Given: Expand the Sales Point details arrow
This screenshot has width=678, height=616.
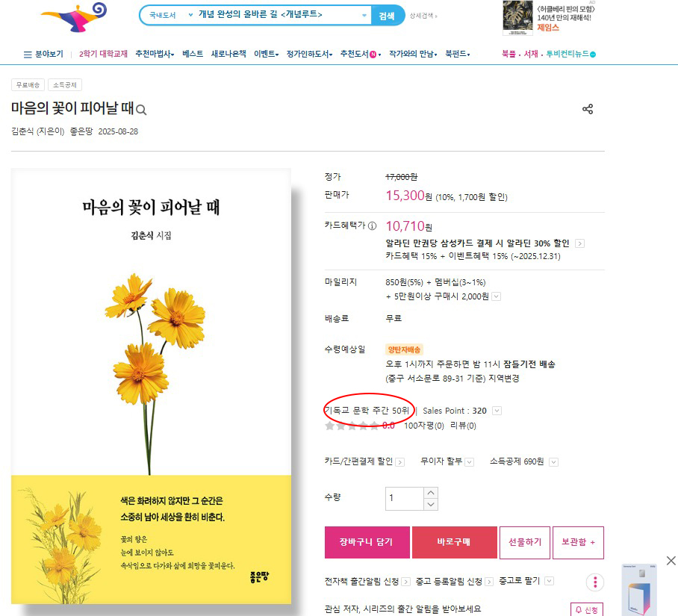Looking at the screenshot, I should [497, 411].
